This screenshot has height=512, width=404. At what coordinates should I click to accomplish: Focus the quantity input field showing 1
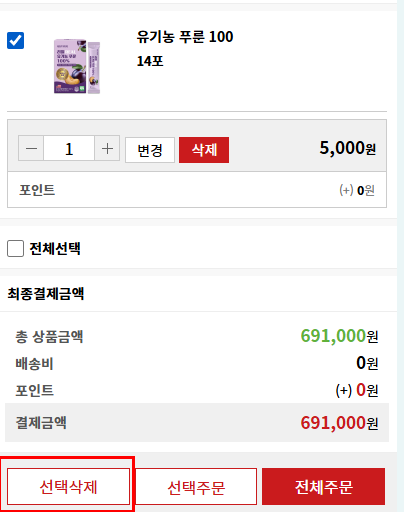point(69,148)
